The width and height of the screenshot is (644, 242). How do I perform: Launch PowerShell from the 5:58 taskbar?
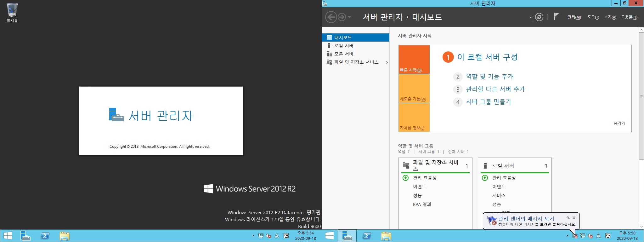pos(367,236)
